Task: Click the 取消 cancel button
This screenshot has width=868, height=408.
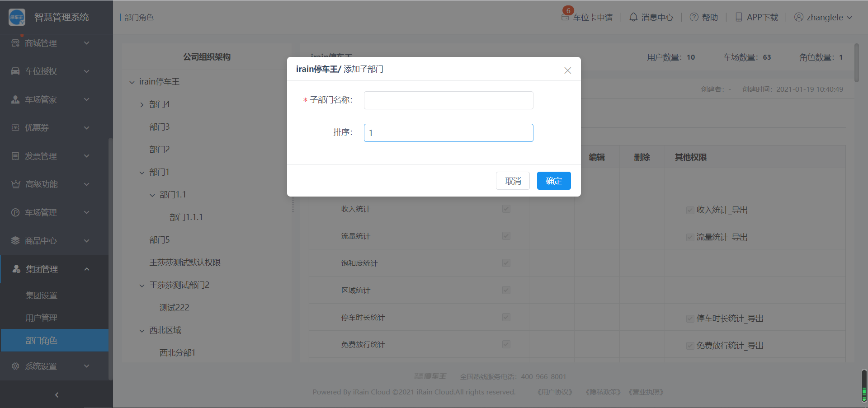Action: point(513,181)
